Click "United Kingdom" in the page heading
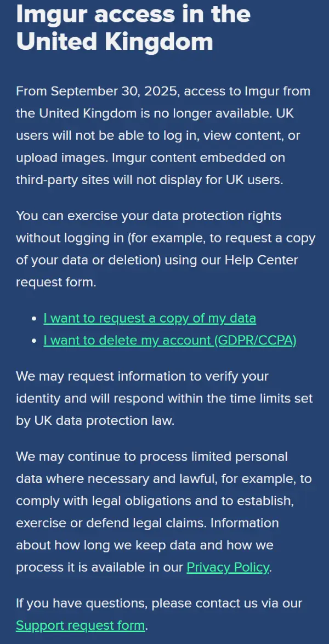Viewport: 329px width, 644px height. pos(115,42)
